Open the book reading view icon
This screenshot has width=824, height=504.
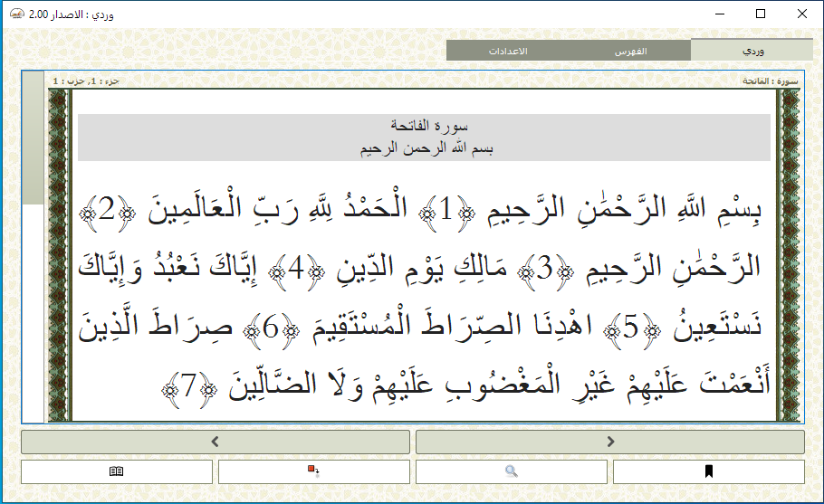tap(117, 471)
